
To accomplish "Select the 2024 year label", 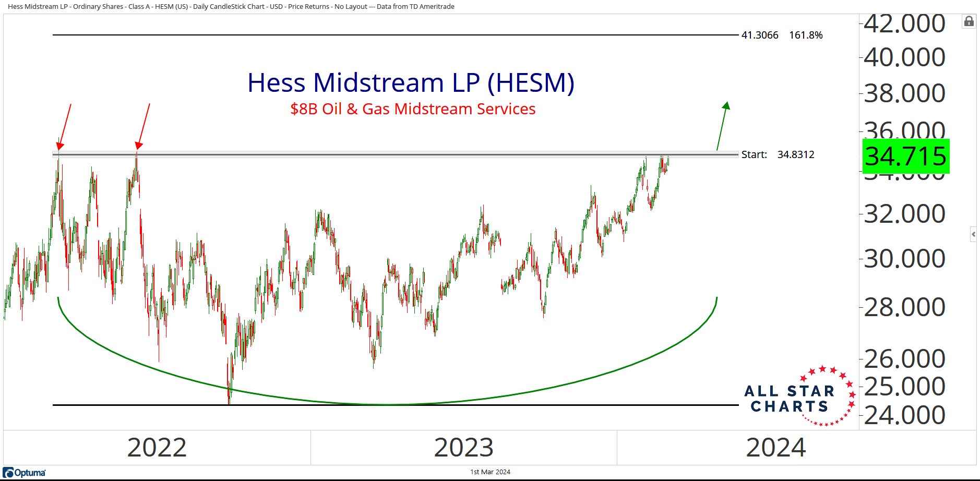I will 776,448.
